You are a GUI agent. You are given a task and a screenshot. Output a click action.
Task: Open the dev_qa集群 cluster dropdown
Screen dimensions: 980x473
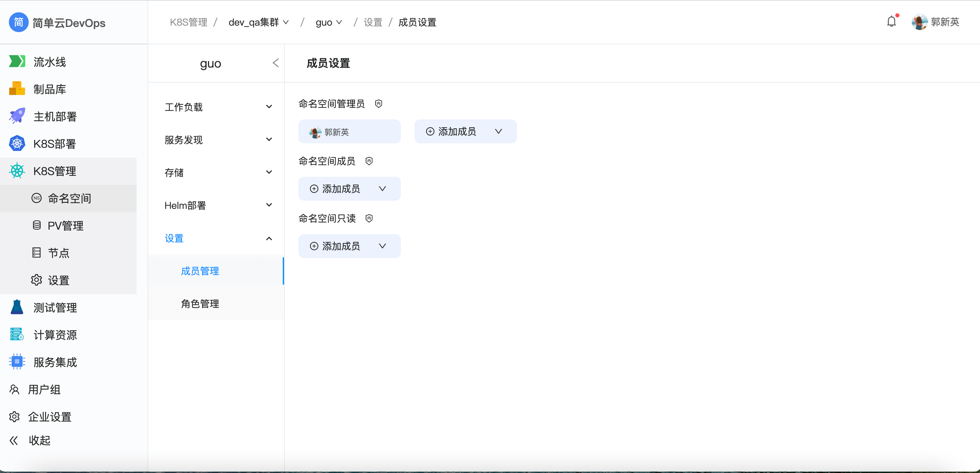click(258, 23)
